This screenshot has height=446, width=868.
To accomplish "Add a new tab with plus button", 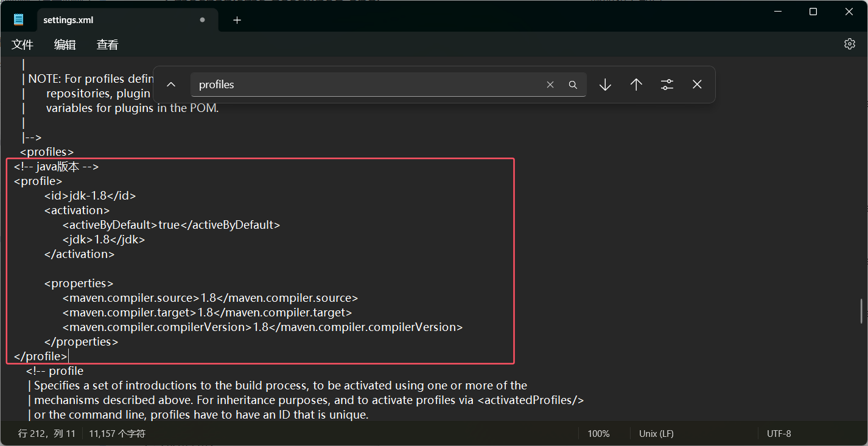I will [237, 20].
